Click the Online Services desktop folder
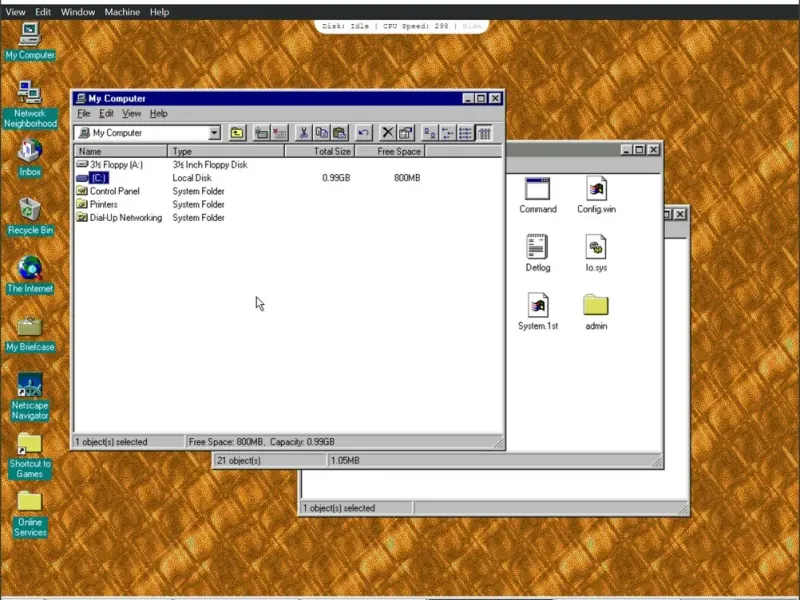 30,514
